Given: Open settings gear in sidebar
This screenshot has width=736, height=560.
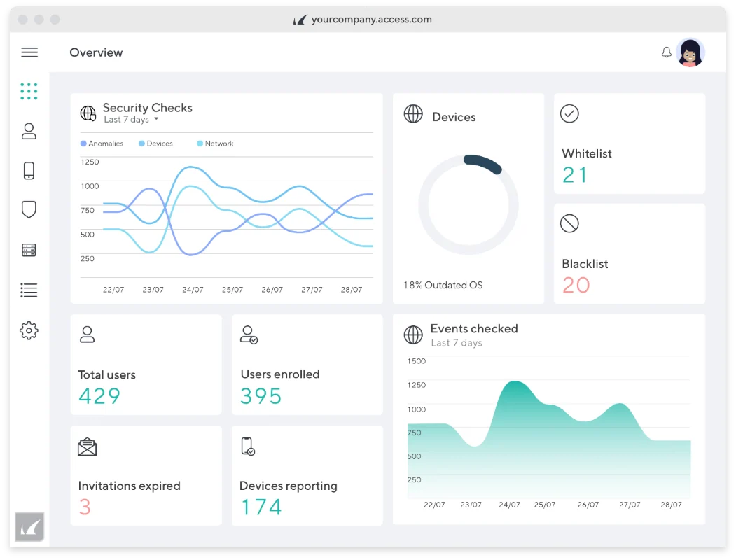Looking at the screenshot, I should (x=29, y=330).
